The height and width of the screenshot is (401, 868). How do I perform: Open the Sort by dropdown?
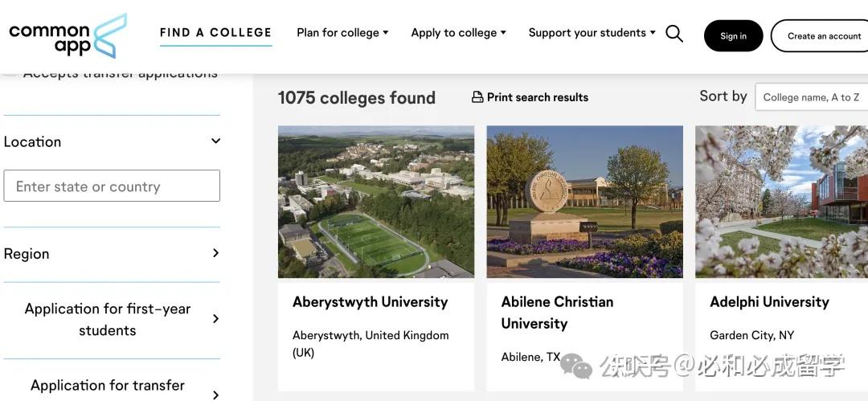[x=812, y=97]
